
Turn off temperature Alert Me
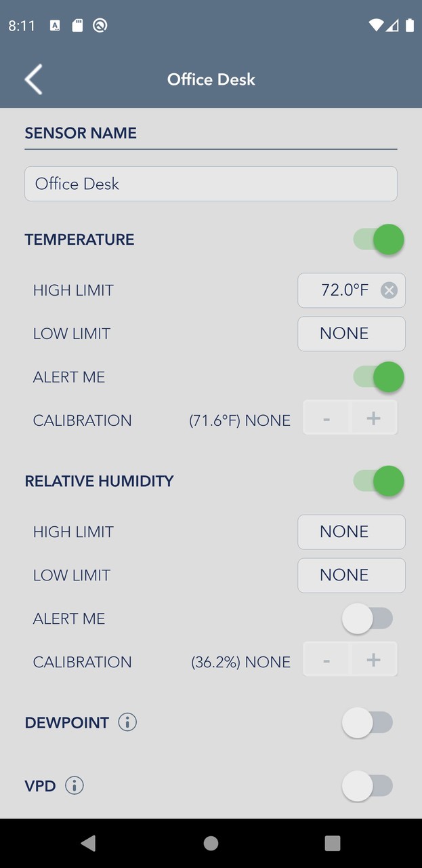click(x=378, y=377)
